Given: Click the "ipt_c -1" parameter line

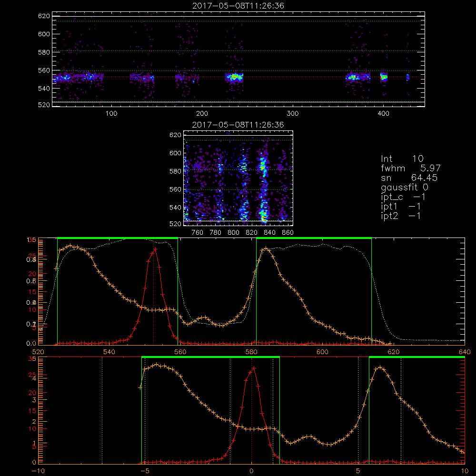Looking at the screenshot, I should coord(403,197).
